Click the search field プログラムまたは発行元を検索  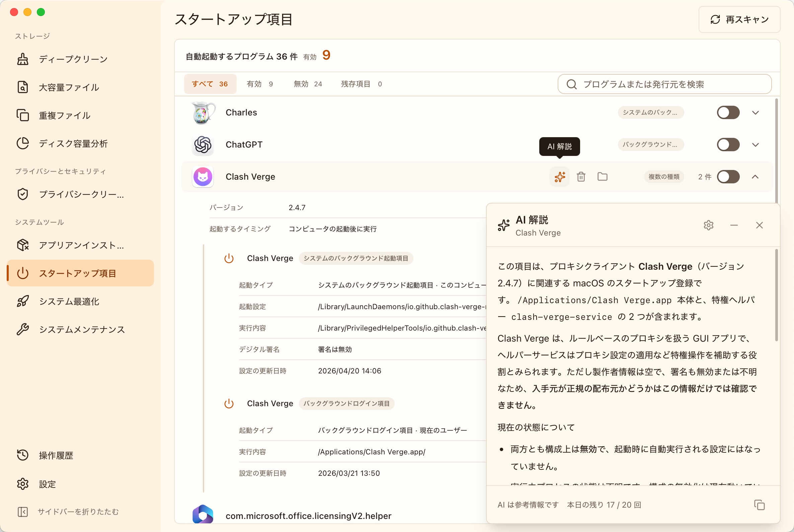(664, 84)
